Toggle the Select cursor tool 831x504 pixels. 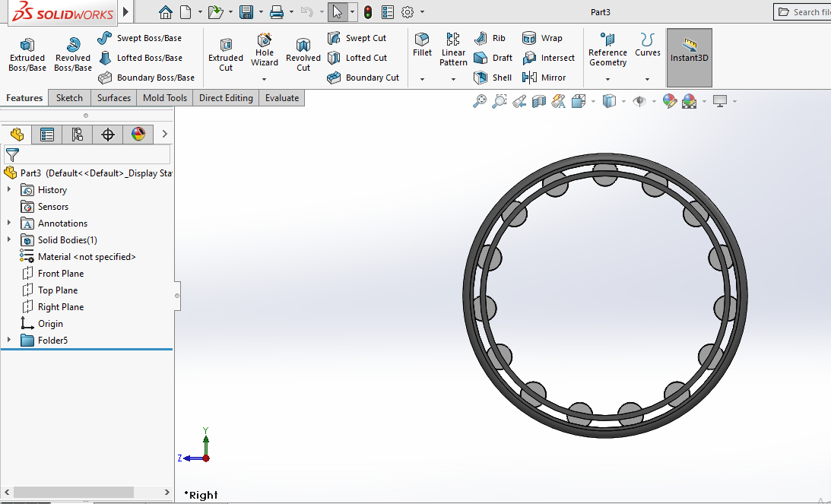[x=338, y=12]
